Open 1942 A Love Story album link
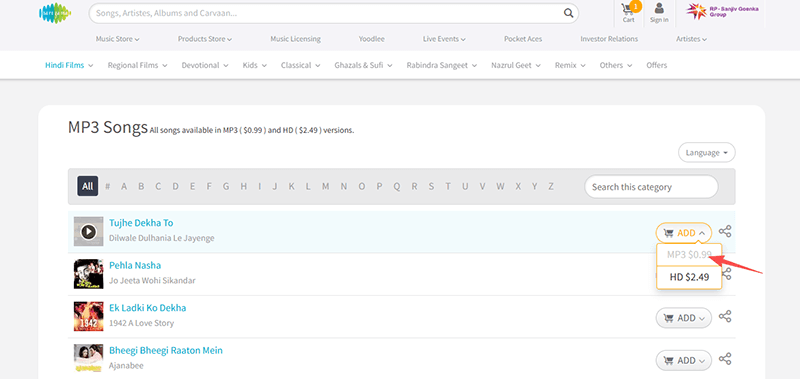This screenshot has height=379, width=800. click(141, 323)
